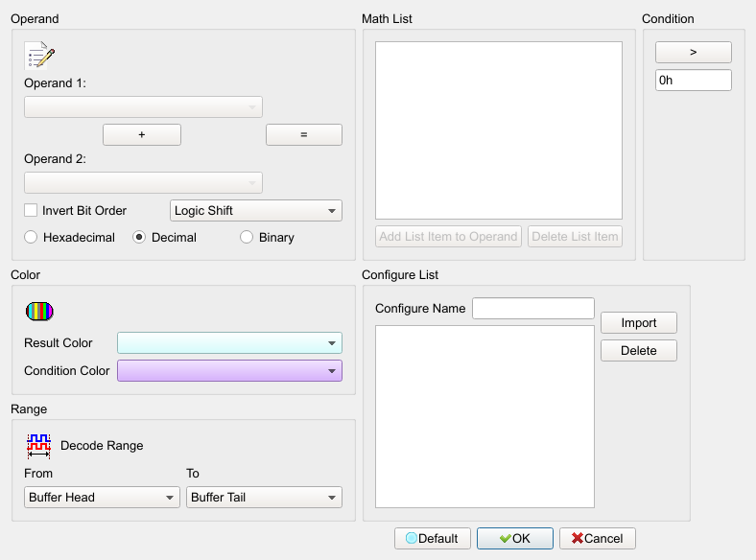Click the Cancel button
756x560 pixels.
pyautogui.click(x=598, y=538)
